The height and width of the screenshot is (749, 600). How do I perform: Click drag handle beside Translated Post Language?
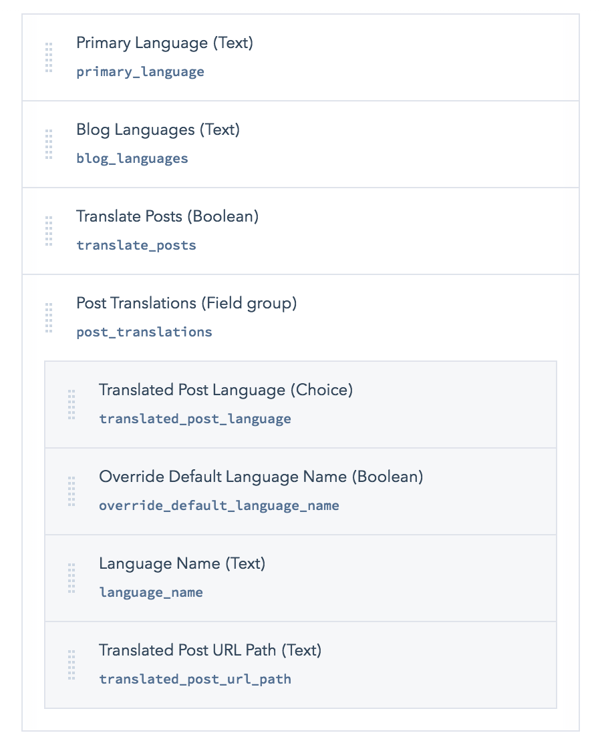tap(72, 405)
